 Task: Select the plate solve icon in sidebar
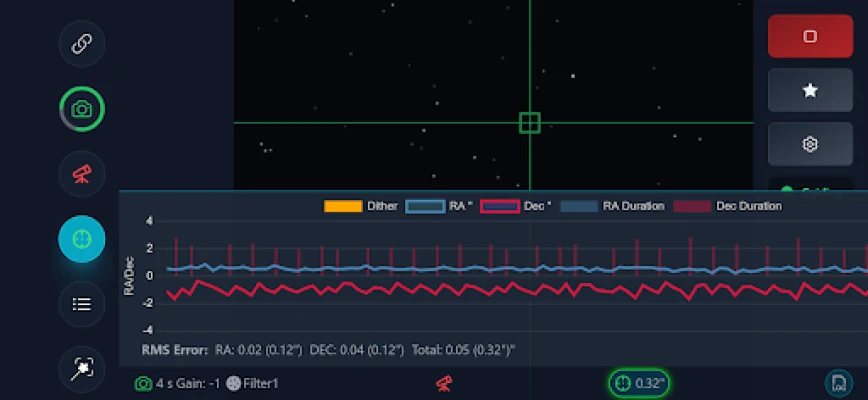tap(81, 369)
